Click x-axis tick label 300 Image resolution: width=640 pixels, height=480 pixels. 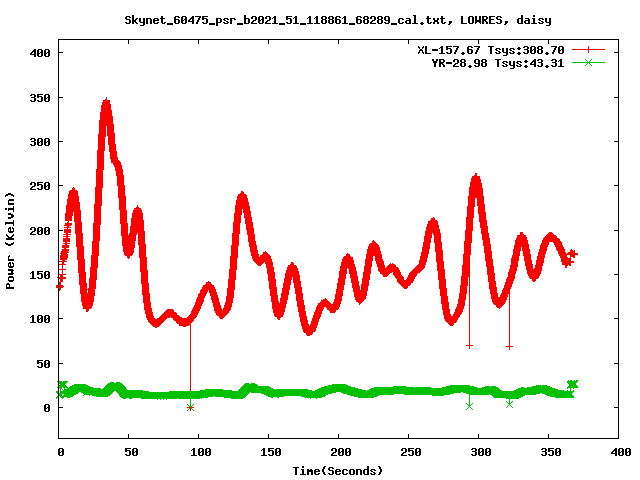[481, 452]
